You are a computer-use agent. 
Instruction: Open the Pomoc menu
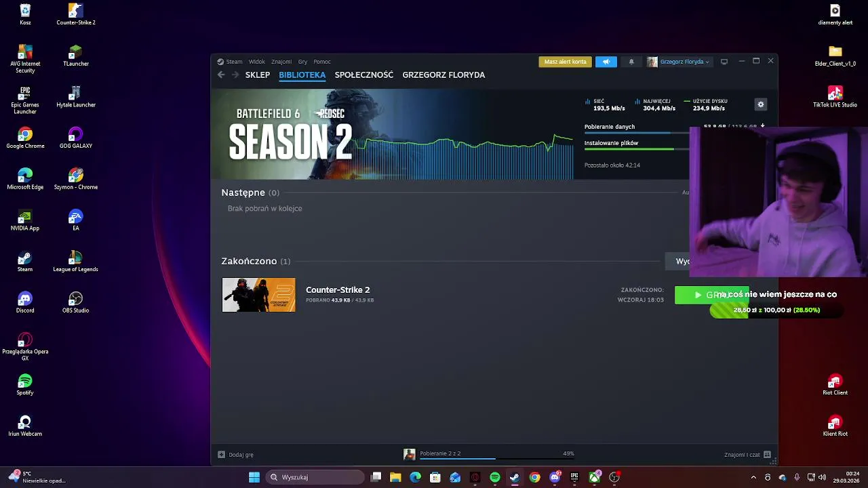(x=322, y=62)
